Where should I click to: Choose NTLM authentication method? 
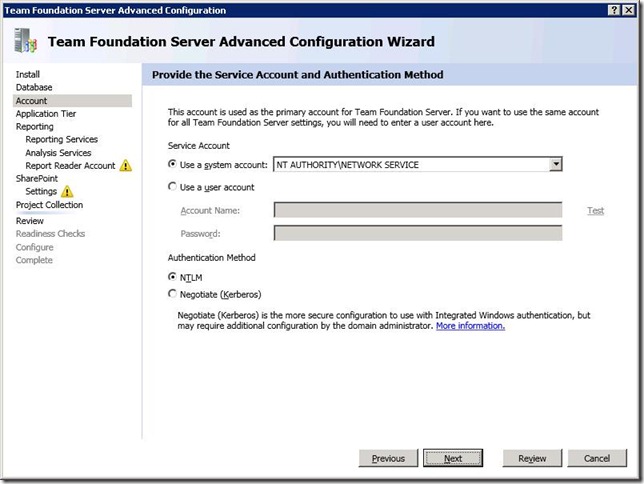pos(172,276)
